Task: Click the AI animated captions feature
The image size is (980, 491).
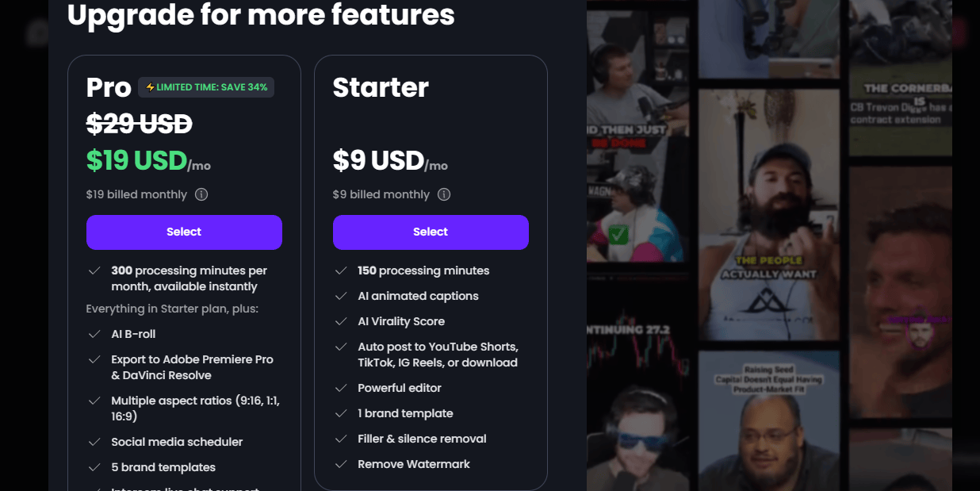Action: [418, 296]
